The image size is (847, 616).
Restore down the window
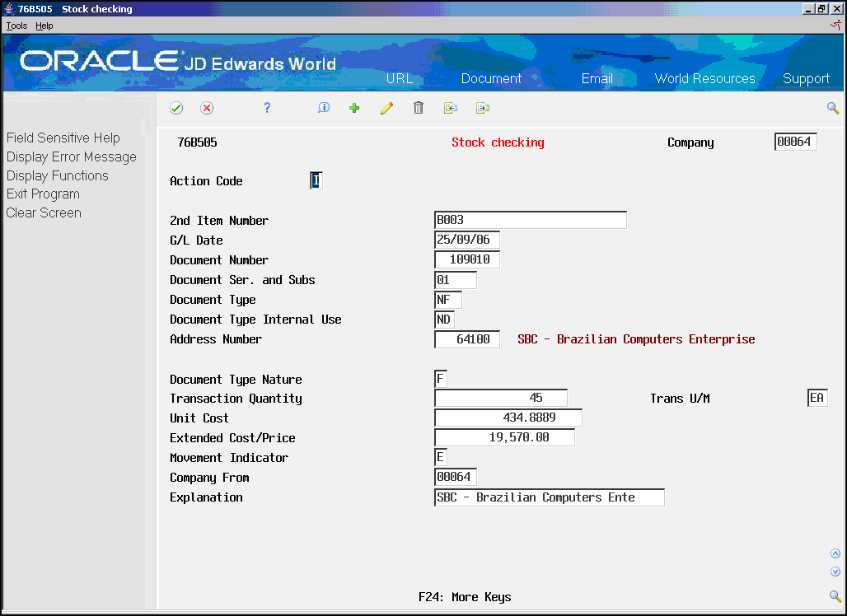(x=821, y=8)
